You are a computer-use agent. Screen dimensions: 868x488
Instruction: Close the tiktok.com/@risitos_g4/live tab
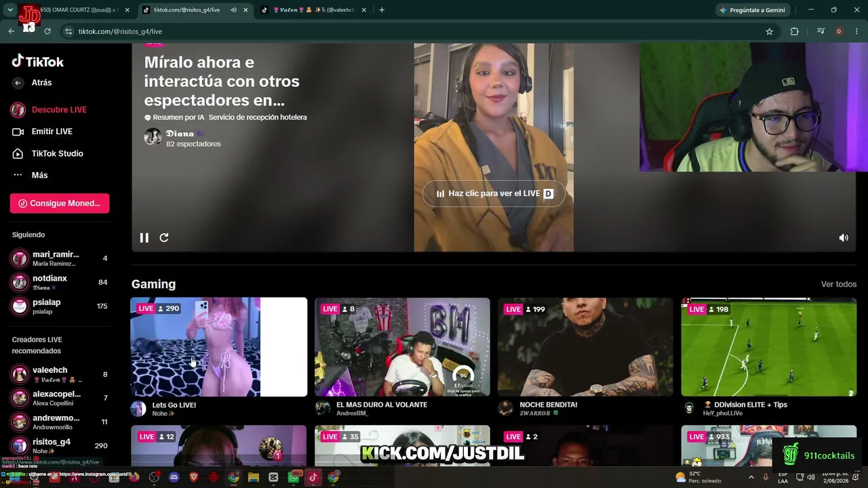tap(245, 10)
